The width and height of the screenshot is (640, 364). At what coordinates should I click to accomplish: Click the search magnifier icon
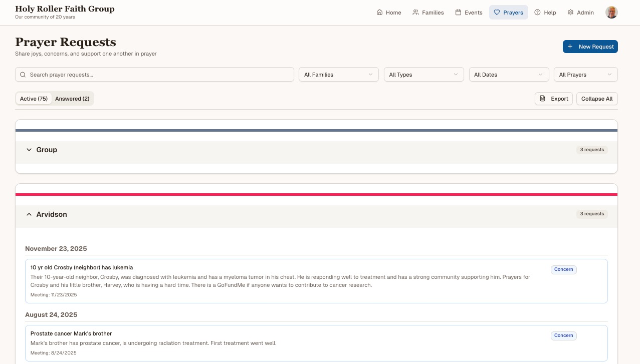23,74
